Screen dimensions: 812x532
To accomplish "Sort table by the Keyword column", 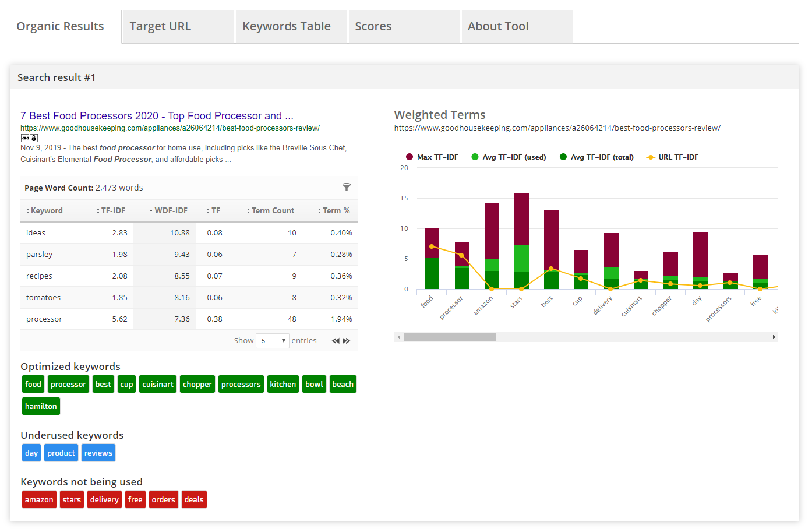I will coord(46,211).
